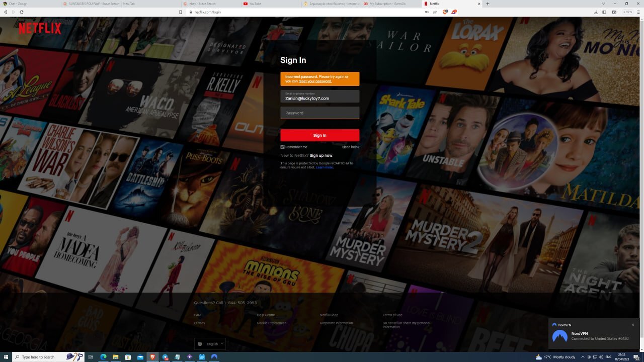Image resolution: width=644 pixels, height=362 pixels.
Task: Open the saved passwords key icon
Action: point(427,12)
